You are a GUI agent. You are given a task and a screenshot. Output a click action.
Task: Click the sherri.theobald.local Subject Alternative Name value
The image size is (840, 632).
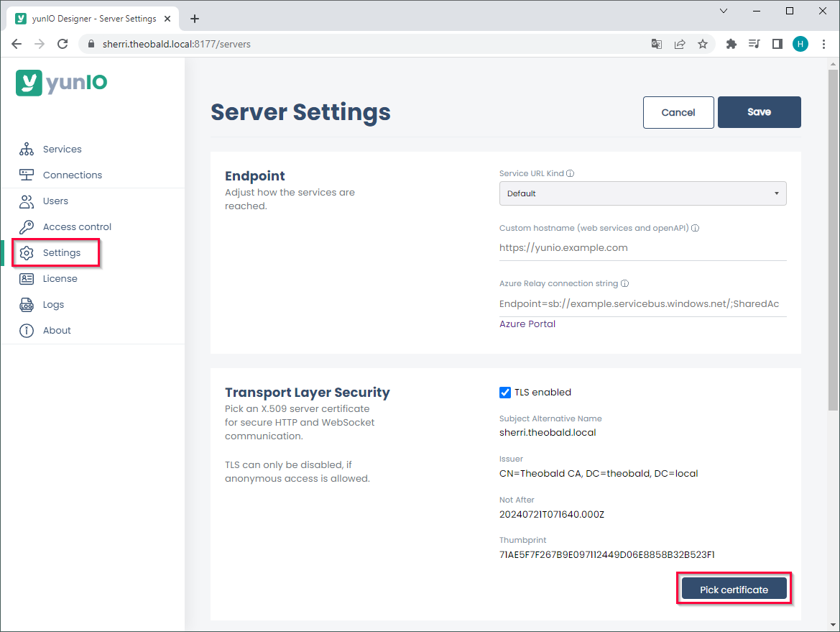coord(547,433)
